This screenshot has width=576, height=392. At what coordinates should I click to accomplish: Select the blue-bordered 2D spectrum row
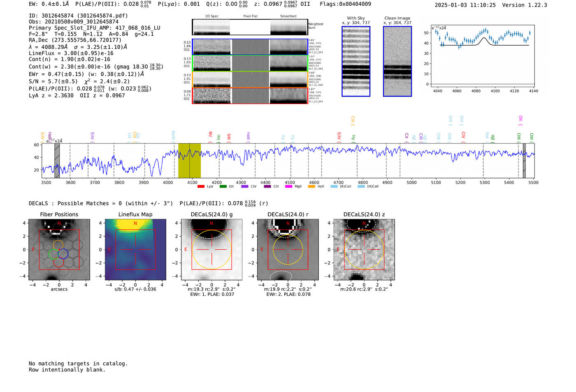pos(250,47)
